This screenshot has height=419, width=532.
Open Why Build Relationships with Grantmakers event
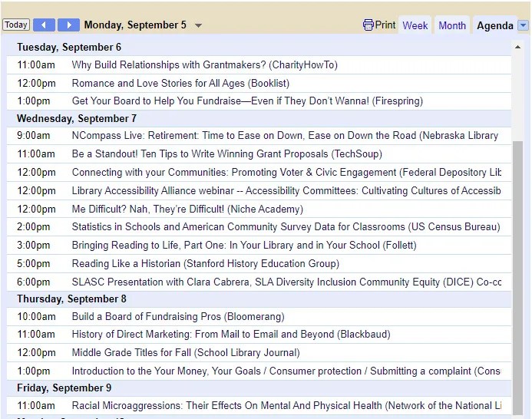pos(205,64)
